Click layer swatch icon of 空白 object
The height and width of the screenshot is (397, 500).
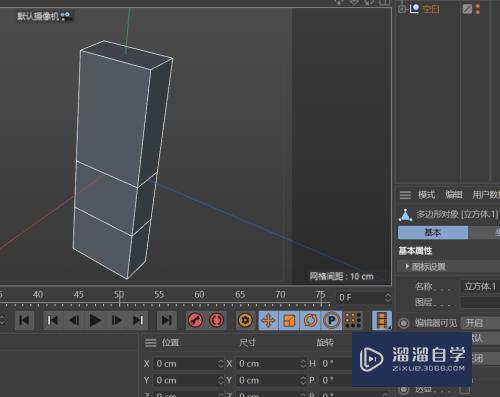coord(467,9)
